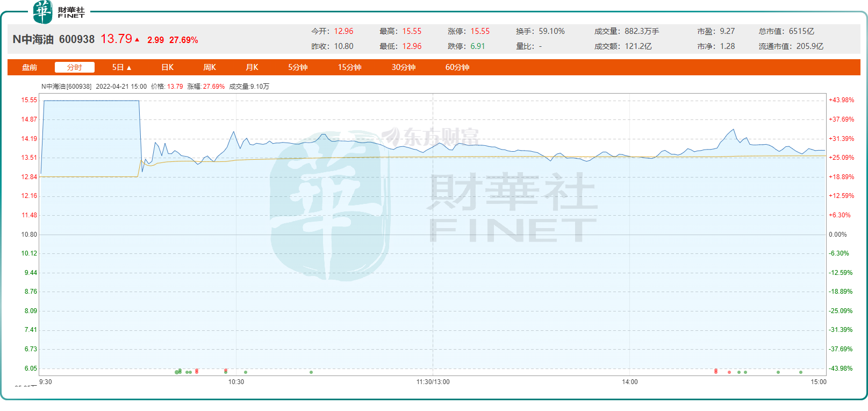
Task: Open the 5分钟 chart tab
Action: 298,67
